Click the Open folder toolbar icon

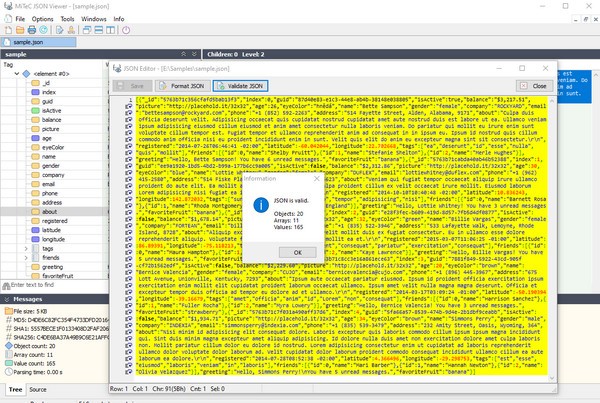[20, 30]
